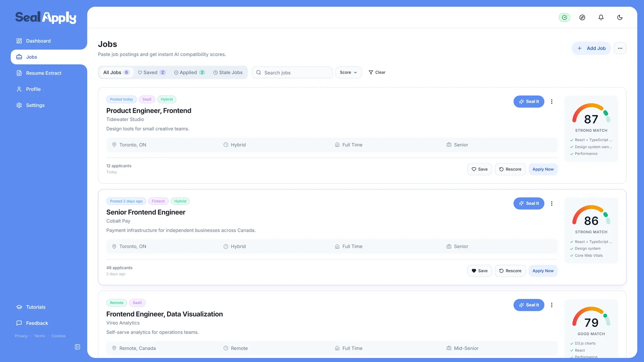Click the Add Job button
Image resolution: width=644 pixels, height=362 pixels.
point(591,48)
